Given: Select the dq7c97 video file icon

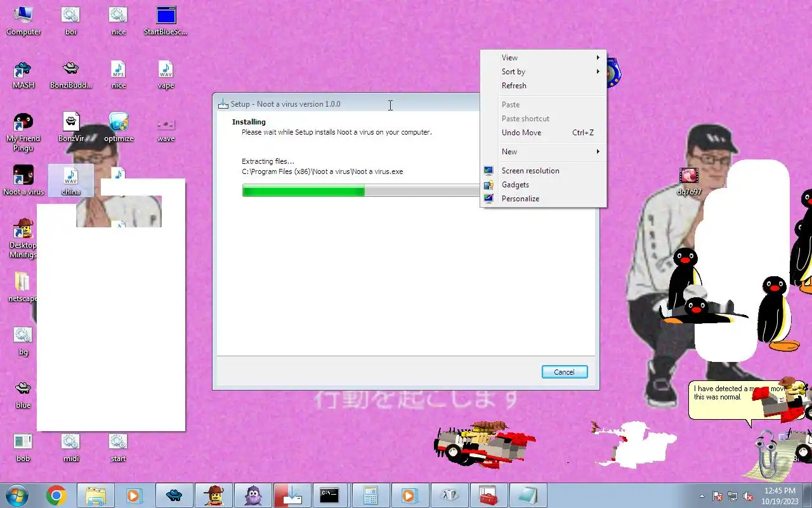Looking at the screenshot, I should click(x=689, y=181).
